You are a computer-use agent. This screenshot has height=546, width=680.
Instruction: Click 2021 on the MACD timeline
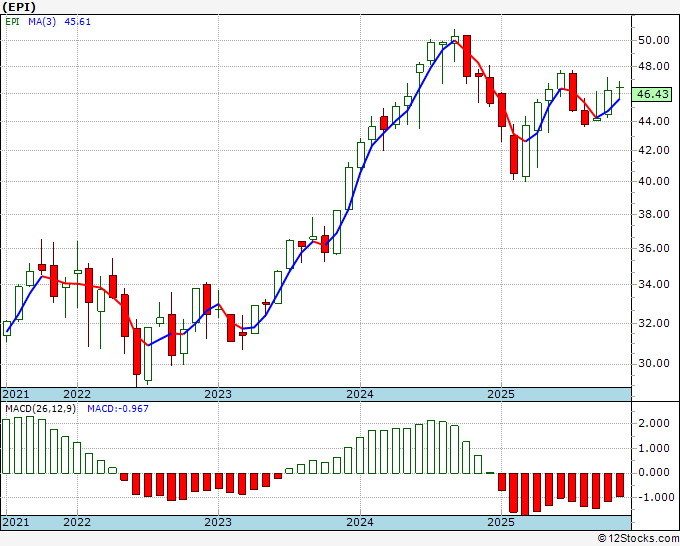click(16, 522)
